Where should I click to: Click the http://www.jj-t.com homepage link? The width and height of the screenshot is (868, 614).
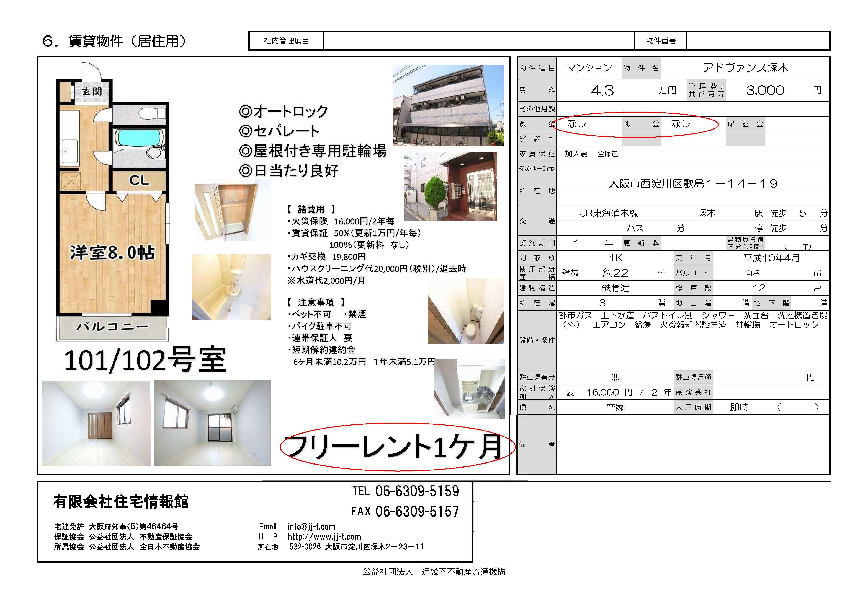[324, 536]
